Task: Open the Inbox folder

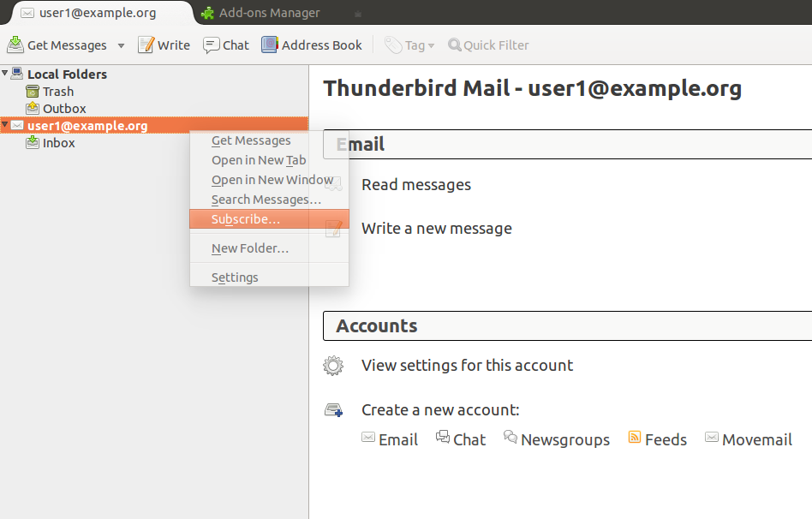Action: pyautogui.click(x=58, y=143)
